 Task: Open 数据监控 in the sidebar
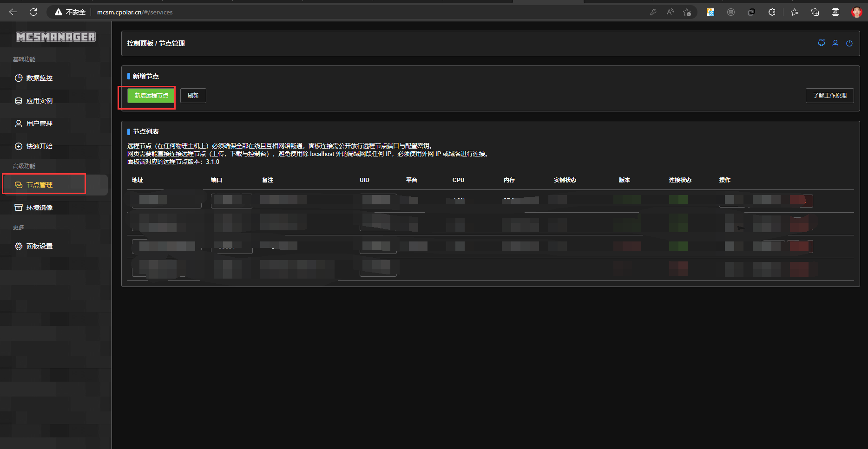pyautogui.click(x=39, y=78)
